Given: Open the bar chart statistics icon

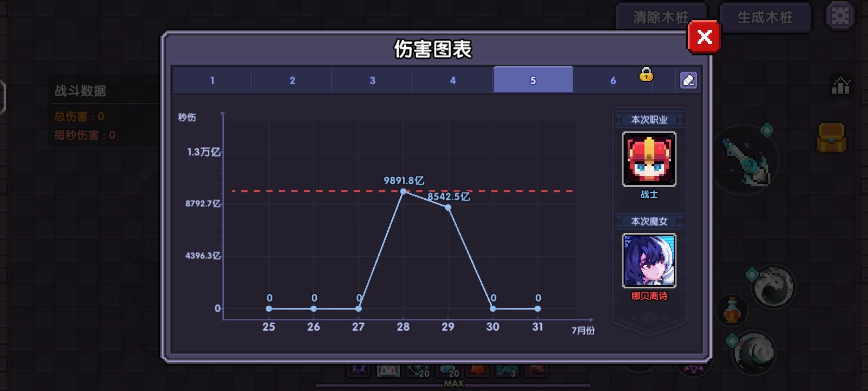Looking at the screenshot, I should 841,86.
